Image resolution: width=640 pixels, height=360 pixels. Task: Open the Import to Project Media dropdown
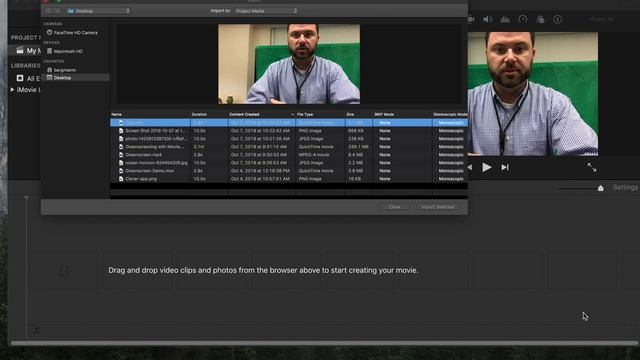pos(266,11)
